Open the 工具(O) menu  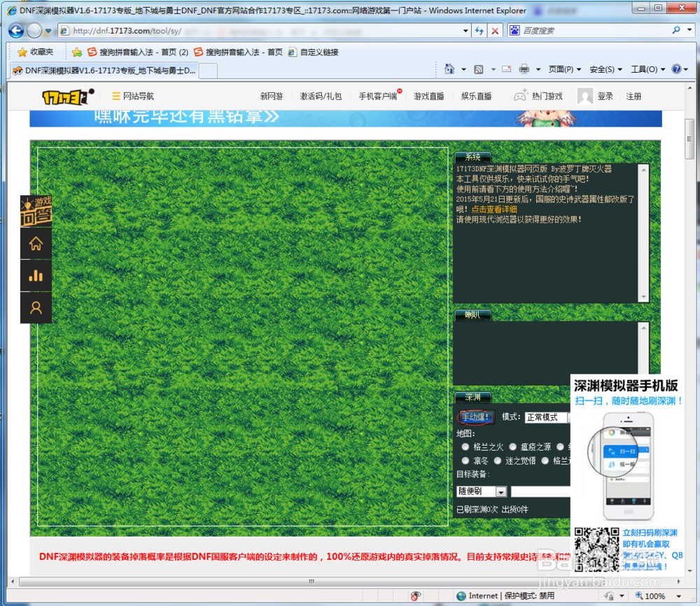click(x=647, y=69)
